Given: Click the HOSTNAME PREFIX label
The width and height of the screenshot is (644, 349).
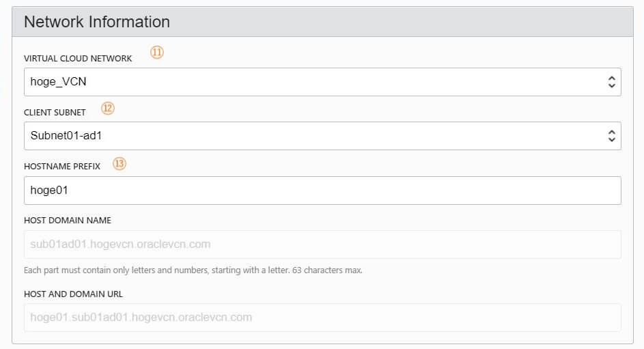Looking at the screenshot, I should coord(62,166).
